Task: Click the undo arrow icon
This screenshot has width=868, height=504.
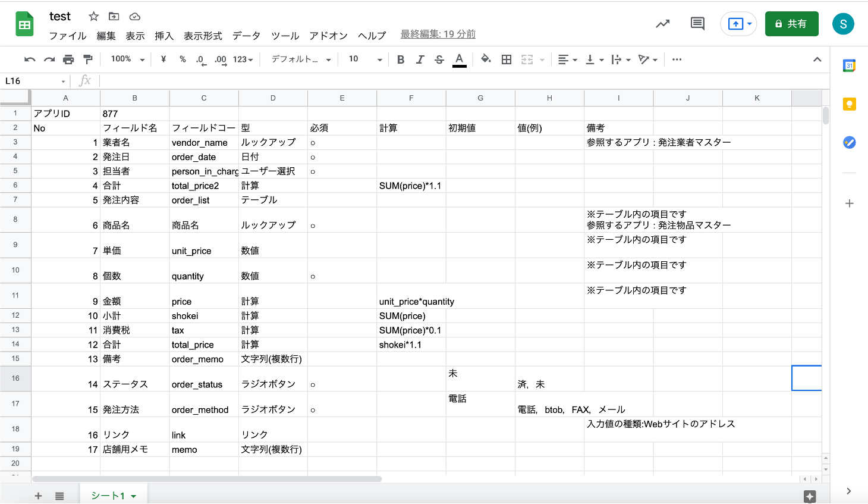Action: pos(30,60)
